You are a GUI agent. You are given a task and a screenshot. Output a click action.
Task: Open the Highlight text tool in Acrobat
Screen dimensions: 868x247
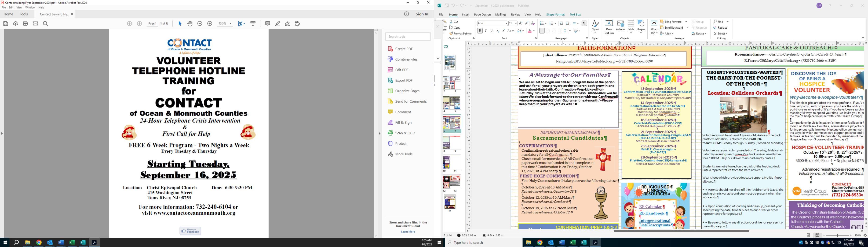click(278, 24)
